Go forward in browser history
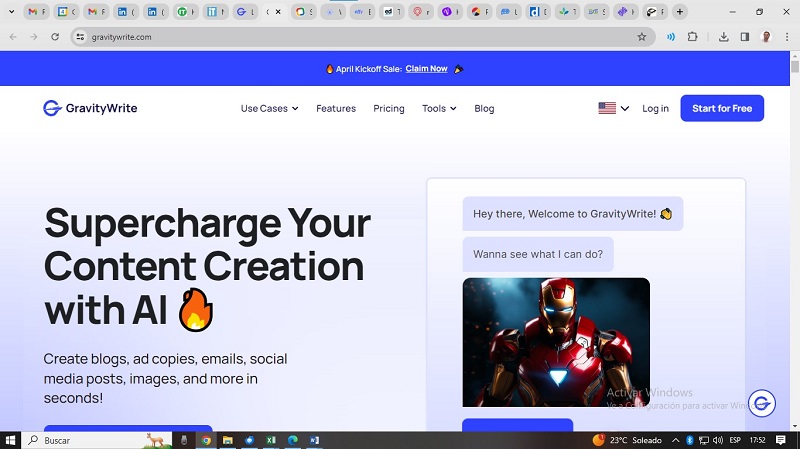 (34, 37)
